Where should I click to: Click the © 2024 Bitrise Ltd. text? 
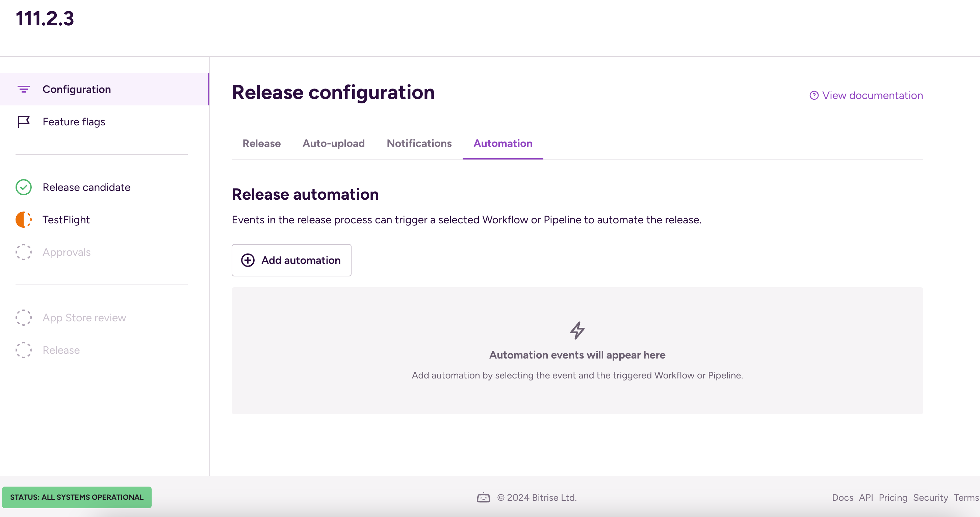537,498
